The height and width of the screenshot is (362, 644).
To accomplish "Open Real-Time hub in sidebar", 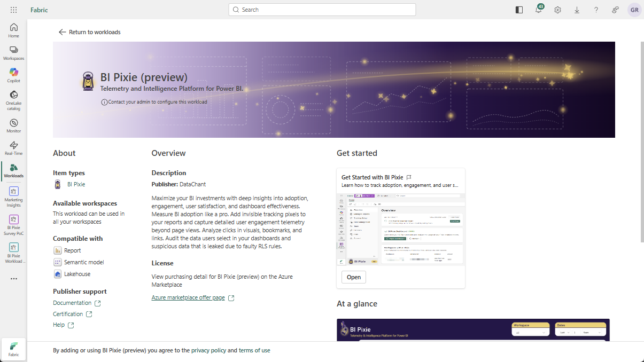I will tap(14, 148).
